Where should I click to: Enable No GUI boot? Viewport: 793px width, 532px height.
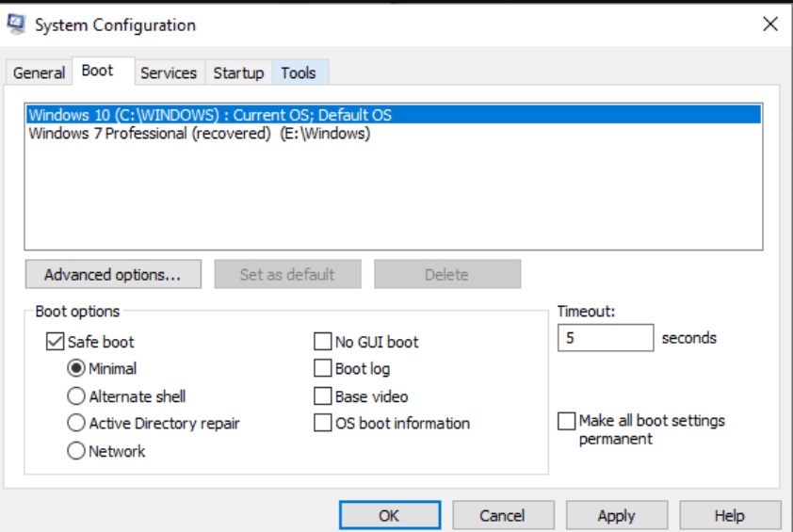323,342
